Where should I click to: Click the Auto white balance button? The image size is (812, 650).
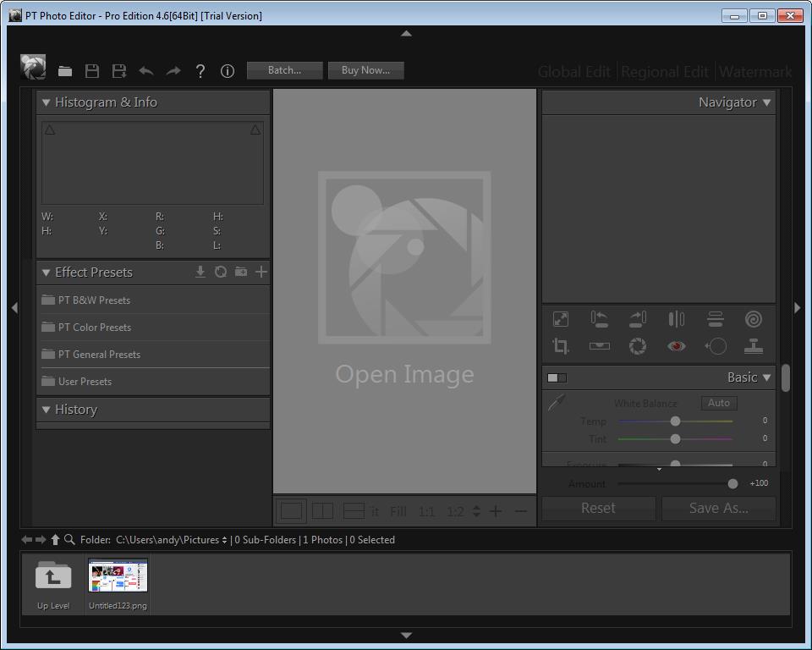[x=719, y=403]
